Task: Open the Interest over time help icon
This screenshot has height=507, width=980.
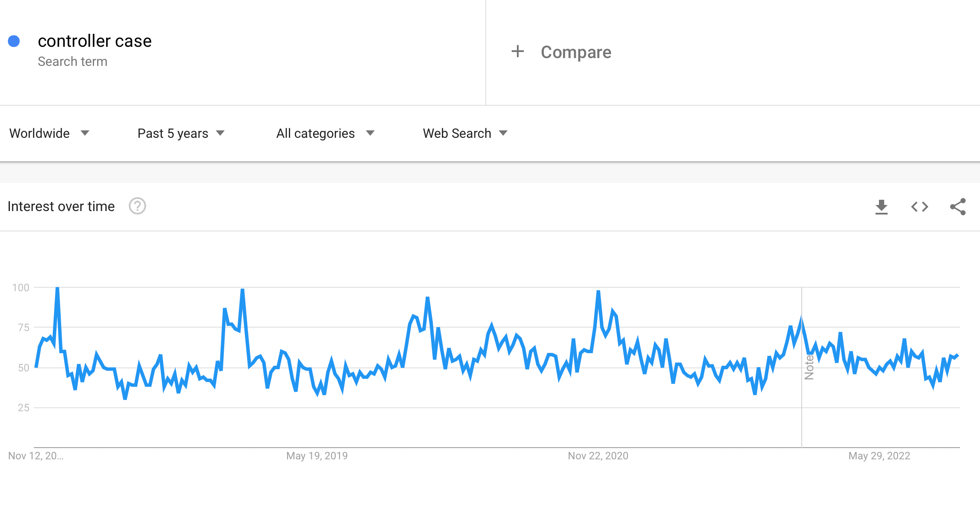Action: [x=137, y=206]
